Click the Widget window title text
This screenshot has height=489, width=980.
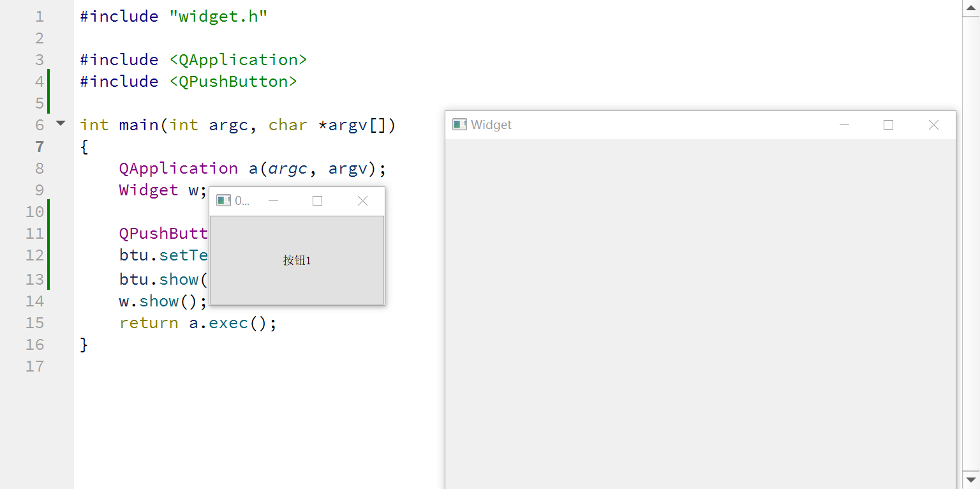coord(491,125)
